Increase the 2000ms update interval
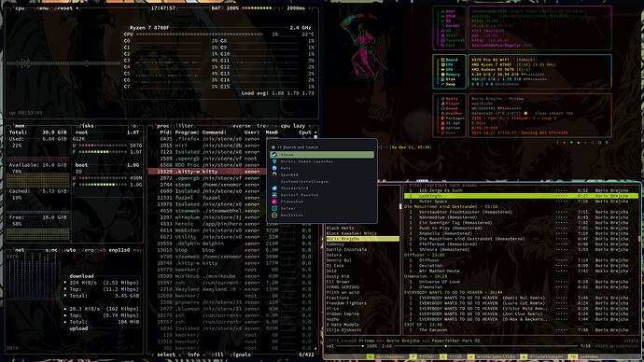Screen dimensions: 644x362 click(309, 7)
